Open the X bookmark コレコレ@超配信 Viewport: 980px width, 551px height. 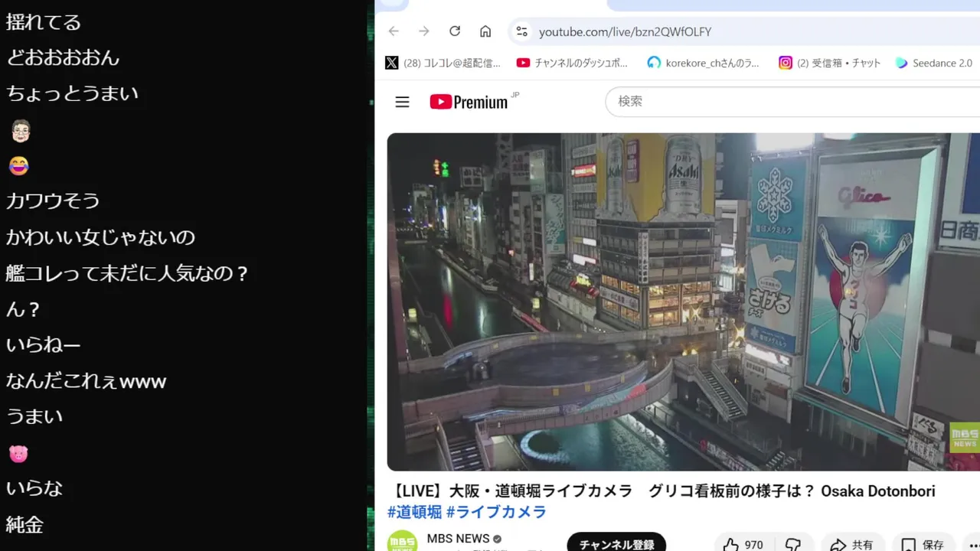[x=443, y=63]
